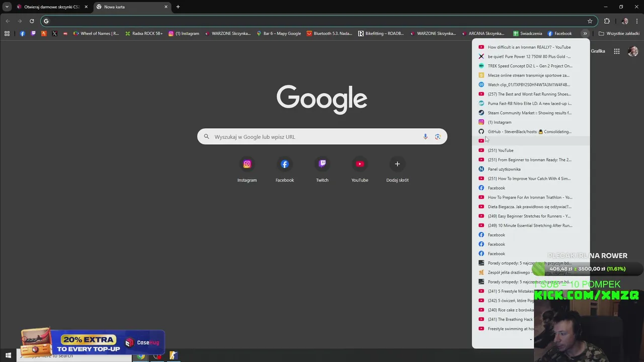
Task: Open the icon-only Facebook bookmark in bookmarks bar
Action: [x=22, y=34]
